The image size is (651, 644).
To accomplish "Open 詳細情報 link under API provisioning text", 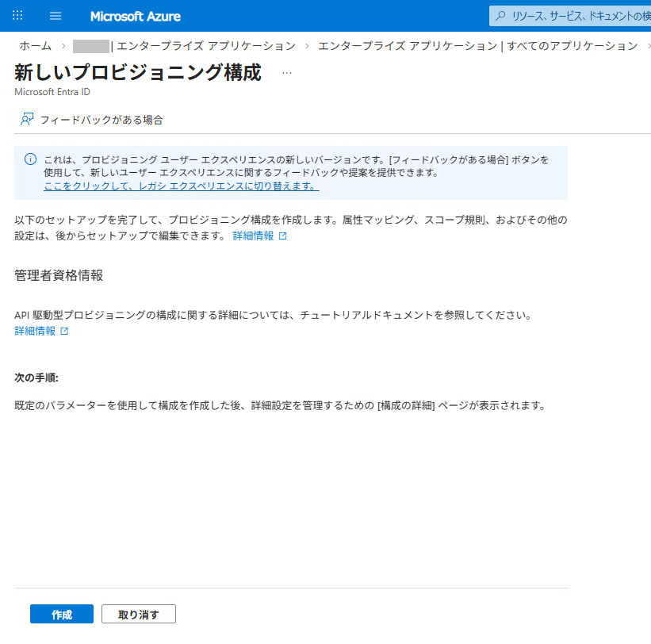I will (35, 331).
